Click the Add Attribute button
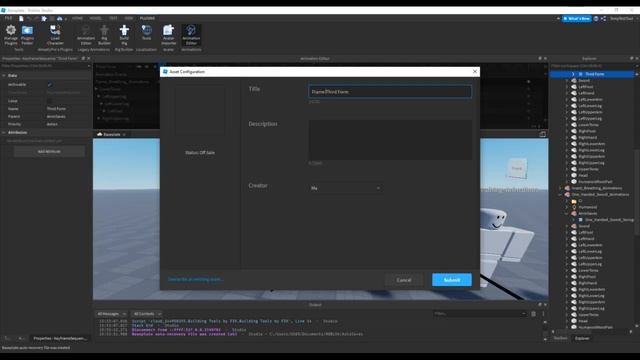The width and height of the screenshot is (640, 360). click(49, 151)
